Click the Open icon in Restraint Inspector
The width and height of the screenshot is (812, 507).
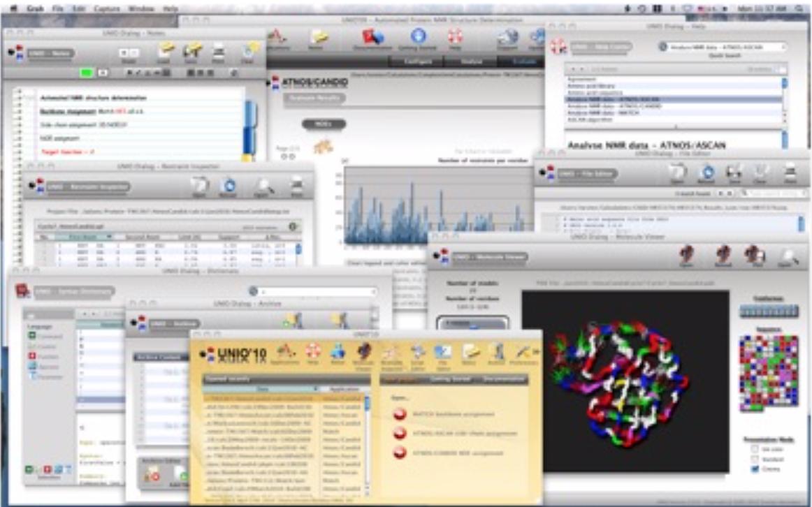pos(199,187)
